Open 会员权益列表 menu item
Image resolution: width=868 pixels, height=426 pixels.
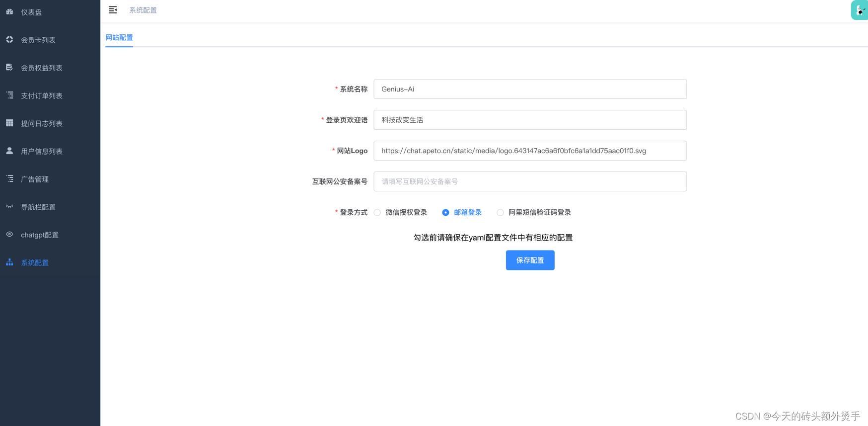(x=50, y=68)
